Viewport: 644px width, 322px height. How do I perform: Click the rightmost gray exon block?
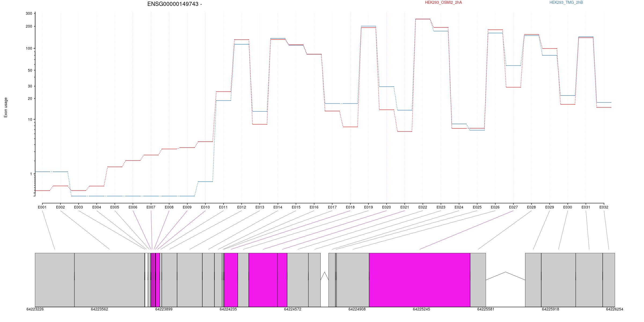point(609,280)
